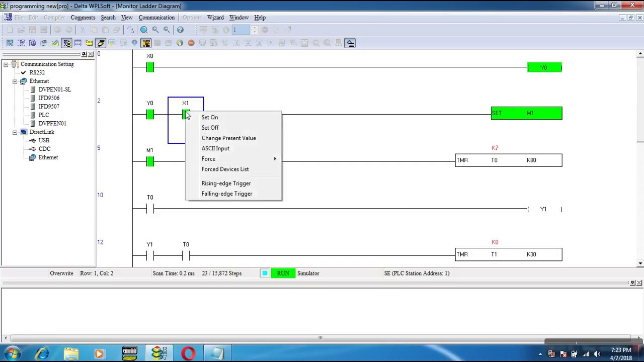Click the TMR T0 K80 instruction block
Screen dimensions: 644x362
point(509,160)
